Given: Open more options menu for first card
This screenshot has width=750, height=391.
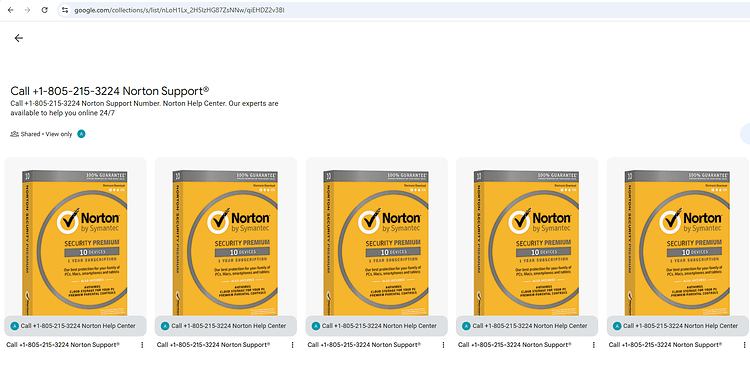Looking at the screenshot, I should pos(142,345).
